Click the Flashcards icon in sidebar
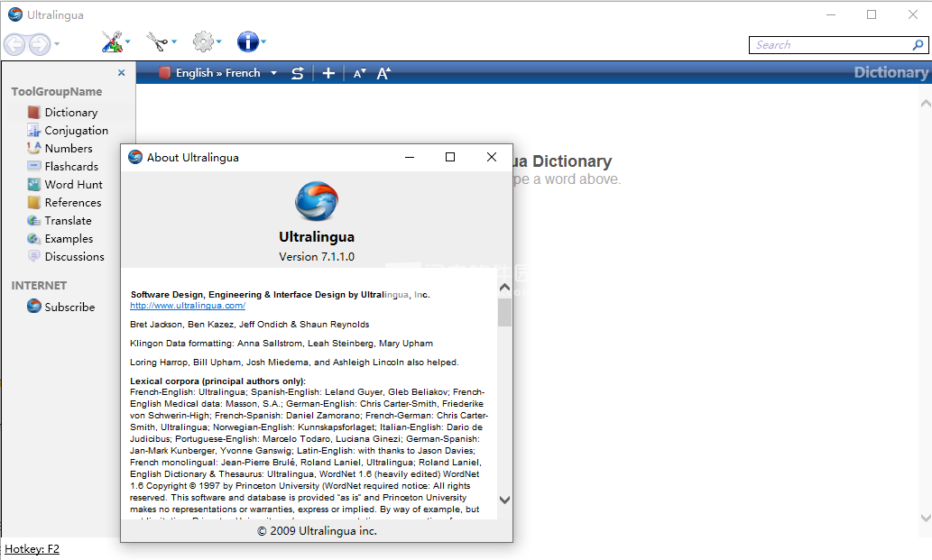932x560 pixels. click(x=34, y=166)
